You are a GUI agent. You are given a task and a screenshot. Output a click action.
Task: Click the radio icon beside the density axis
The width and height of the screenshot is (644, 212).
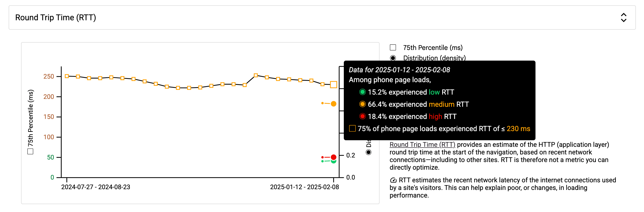point(369,152)
